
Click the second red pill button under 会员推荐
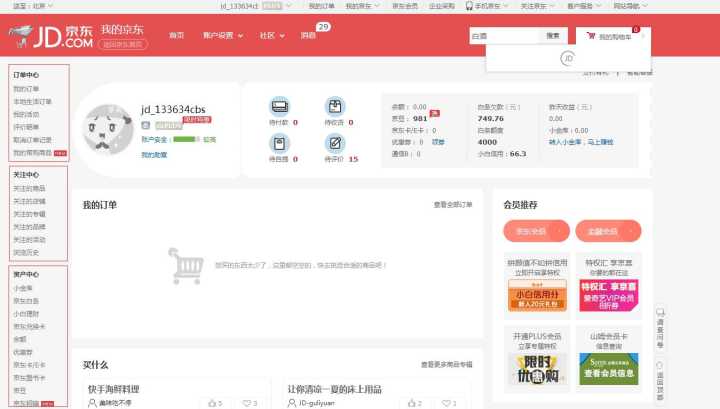[608, 231]
